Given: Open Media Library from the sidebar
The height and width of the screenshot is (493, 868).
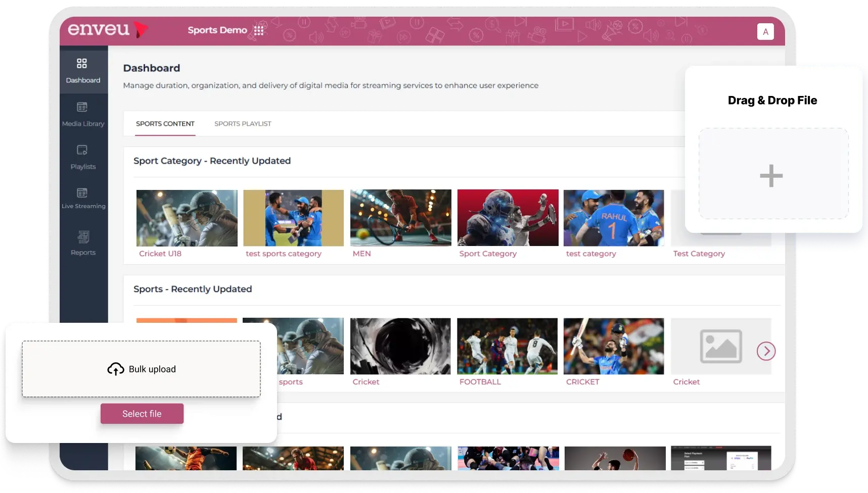Looking at the screenshot, I should point(82,108).
